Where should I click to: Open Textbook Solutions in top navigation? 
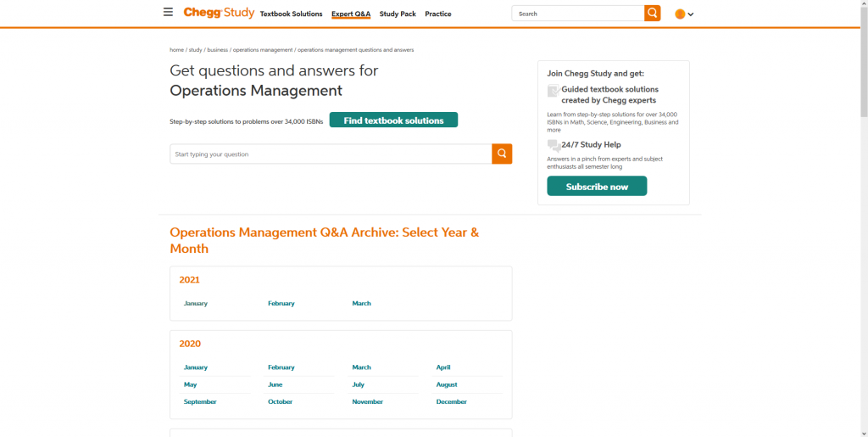click(291, 14)
